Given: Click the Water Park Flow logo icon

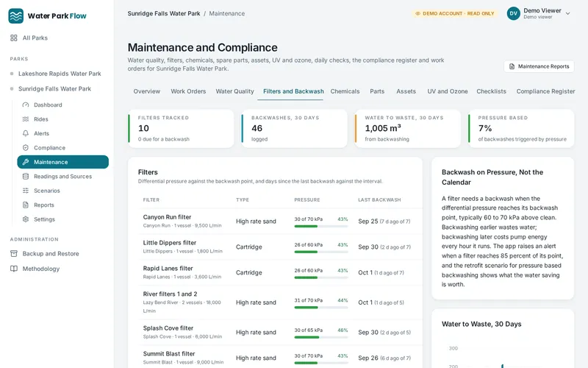Looking at the screenshot, I should [15, 15].
